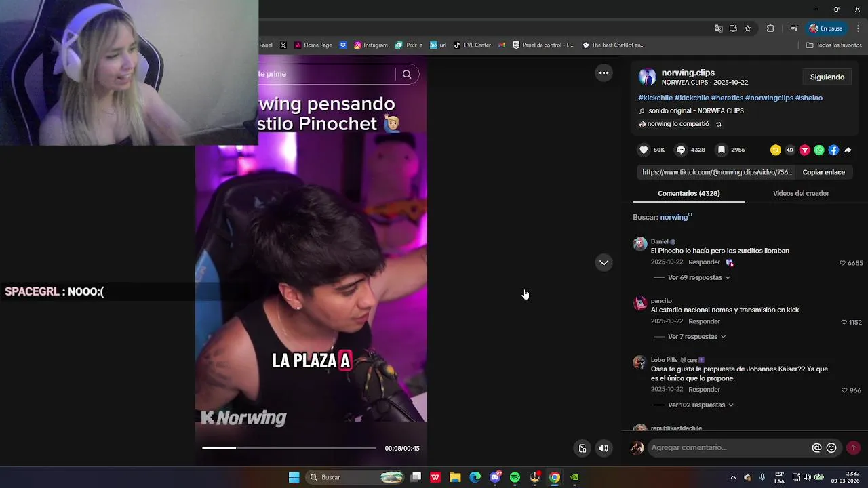Expand Ver 7 respuestas under pancito
This screenshot has width=868, height=488.
click(696, 336)
